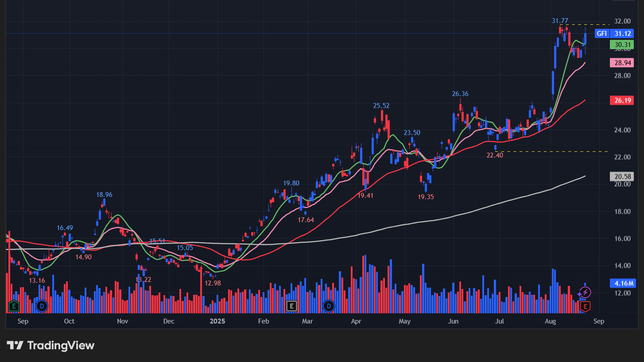Viewport: 644px width, 362px height.
Task: Click the 14.90 low label in October
Action: [x=83, y=257]
